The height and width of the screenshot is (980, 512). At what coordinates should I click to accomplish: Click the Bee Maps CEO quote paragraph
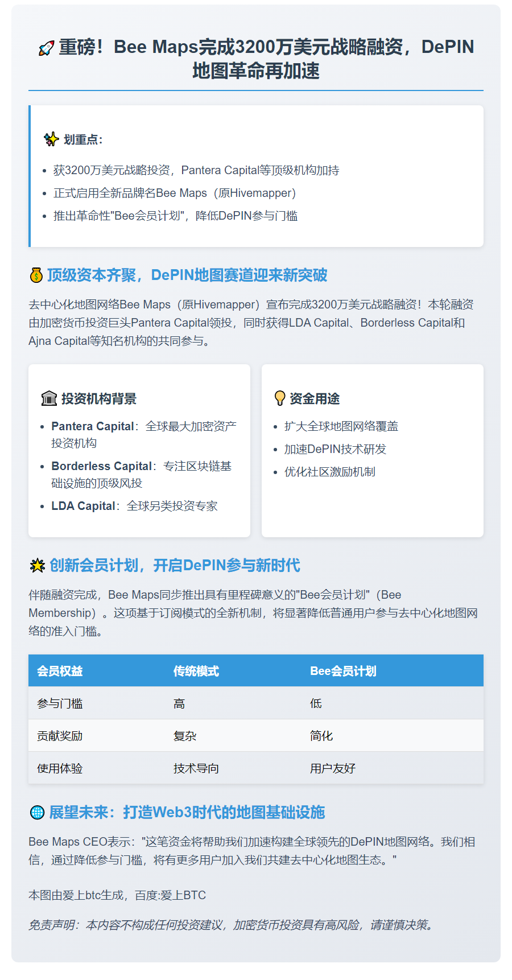[x=252, y=851]
